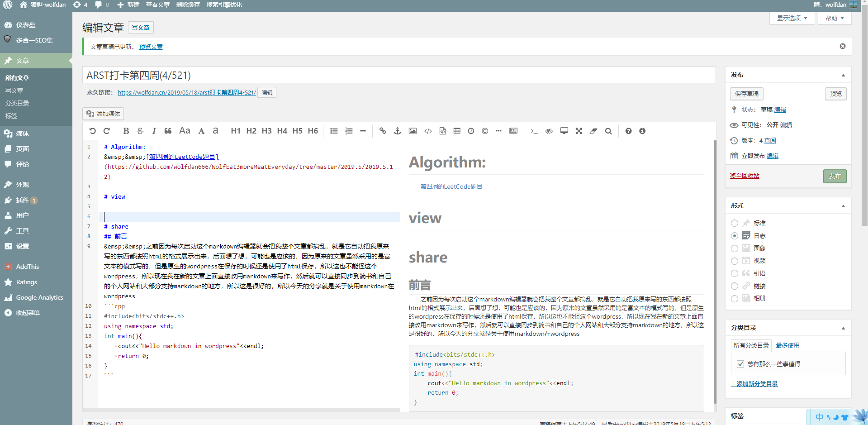
Task: Toggle the live preview pane
Action: [x=549, y=131]
